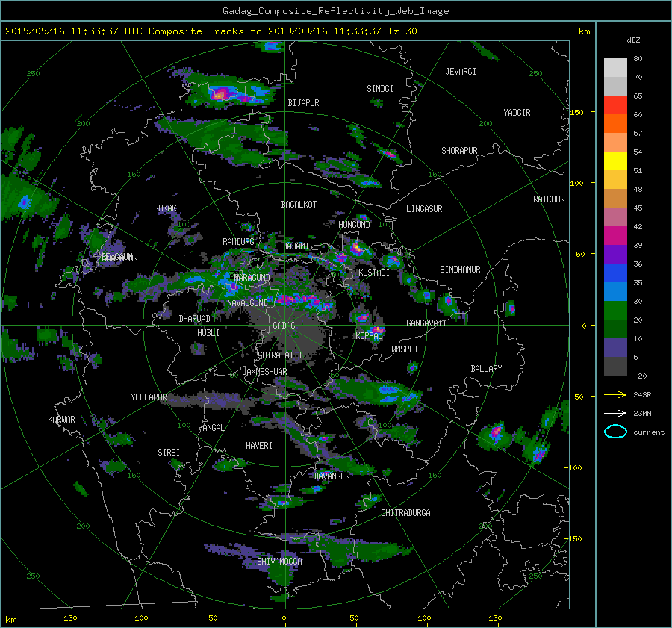
Task: Click the DHARWAD city label
Action: click(194, 319)
